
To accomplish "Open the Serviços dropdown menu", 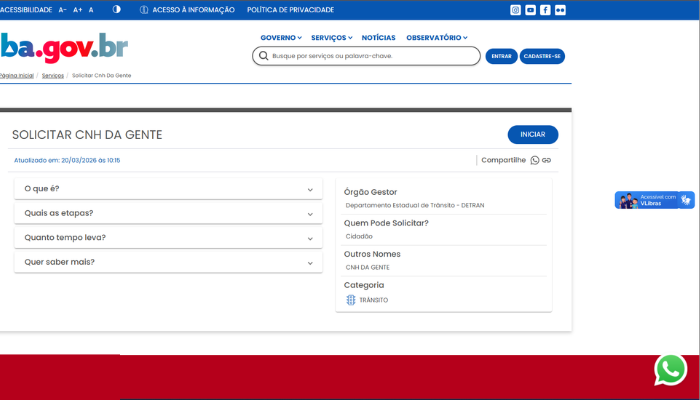I will (x=332, y=38).
